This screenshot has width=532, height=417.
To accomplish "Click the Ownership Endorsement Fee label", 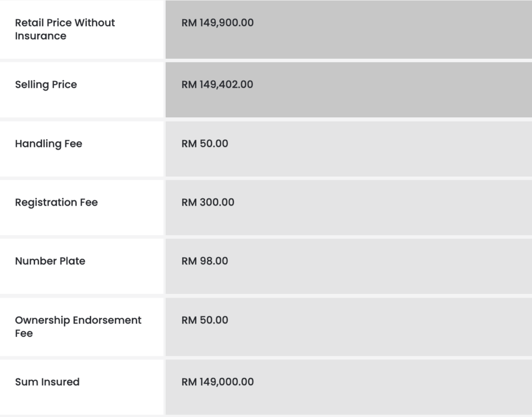I will point(78,327).
